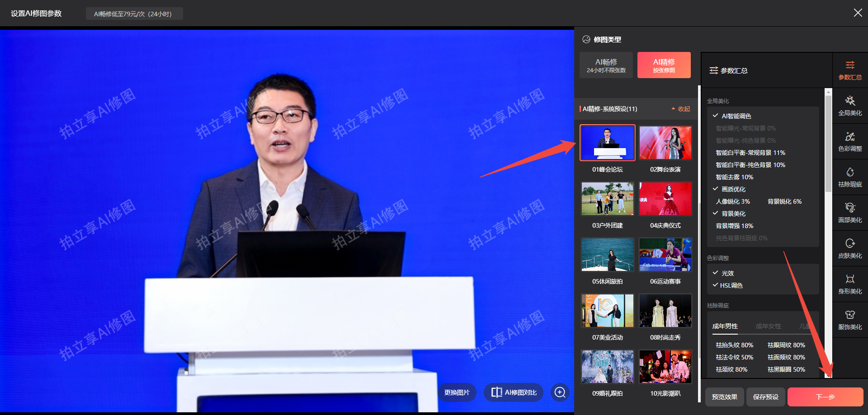This screenshot has width=868, height=415.
Task: Toggle the 光效 setting off
Action: (715, 273)
